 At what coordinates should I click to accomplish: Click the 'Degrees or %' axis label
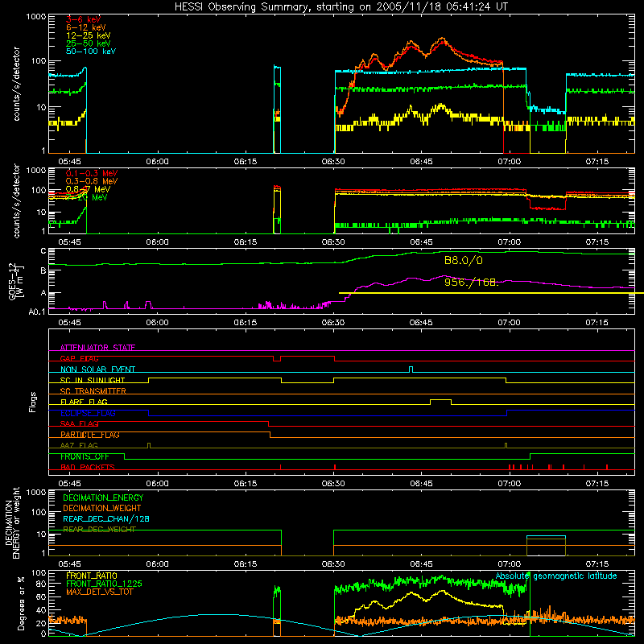coord(21,603)
